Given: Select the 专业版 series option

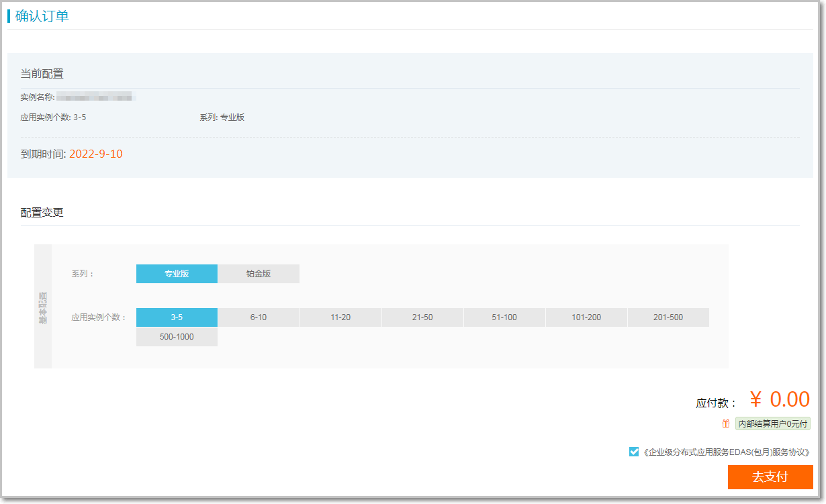Looking at the screenshot, I should click(x=177, y=274).
